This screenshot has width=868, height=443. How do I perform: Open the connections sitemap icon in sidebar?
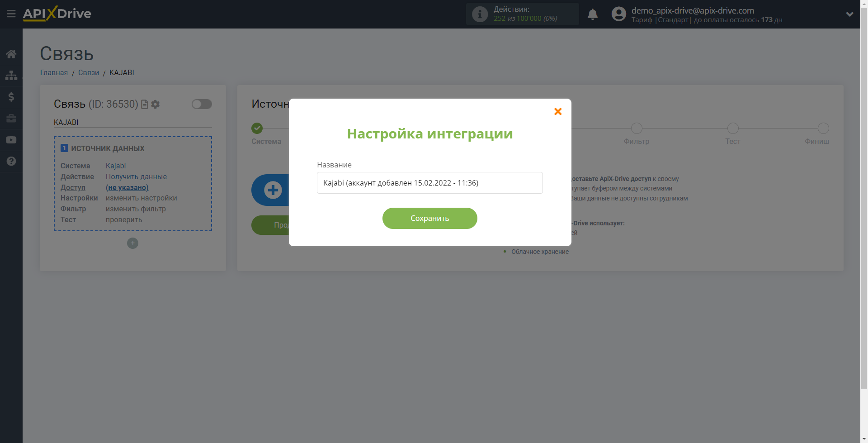[x=11, y=75]
